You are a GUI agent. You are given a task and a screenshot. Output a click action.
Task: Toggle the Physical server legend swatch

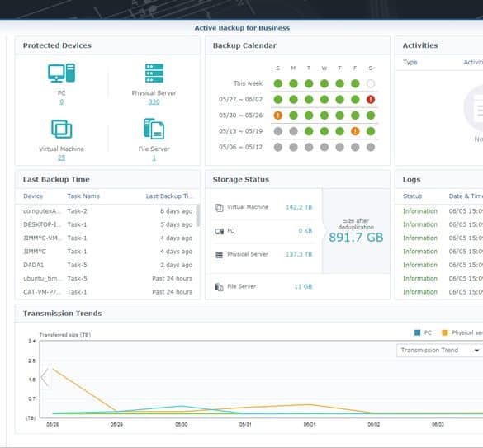[445, 332]
